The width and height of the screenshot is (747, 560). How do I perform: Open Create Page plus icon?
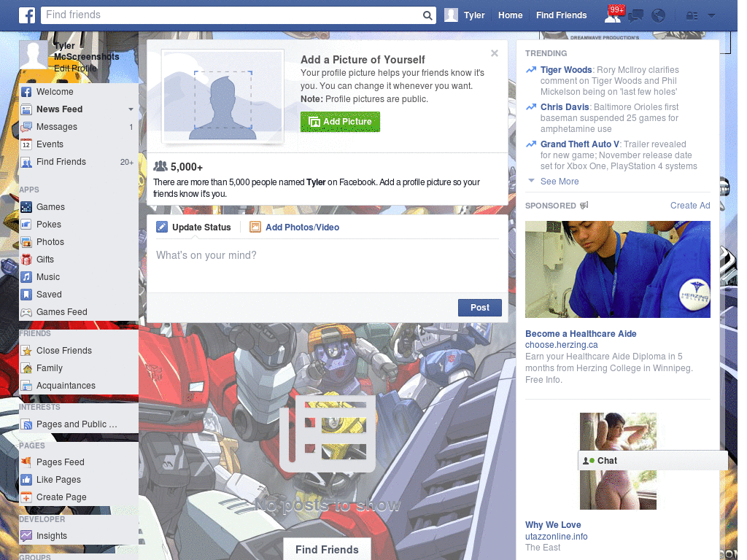[x=27, y=497]
